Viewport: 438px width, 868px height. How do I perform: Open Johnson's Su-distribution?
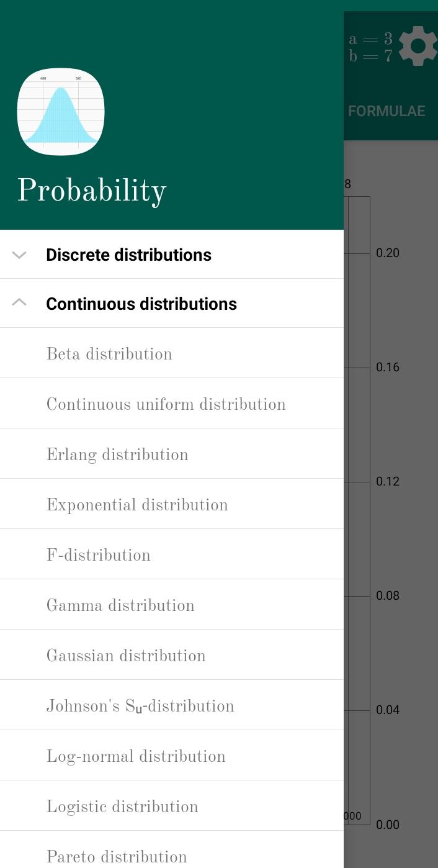(x=172, y=705)
